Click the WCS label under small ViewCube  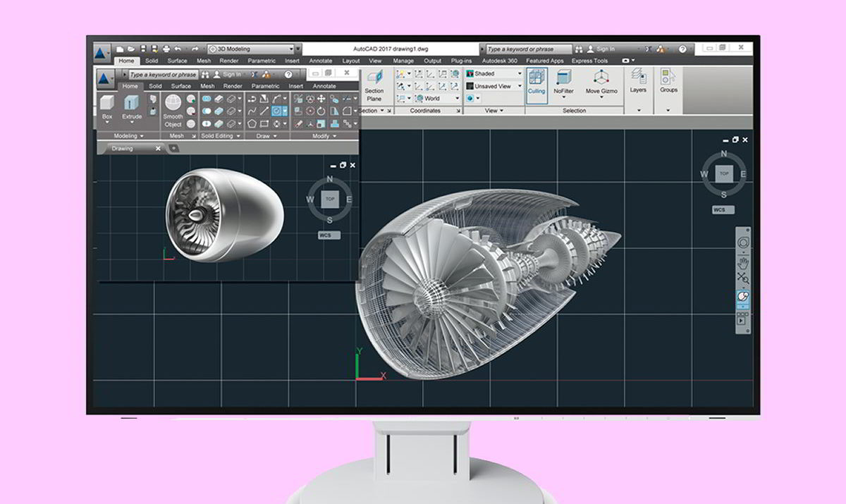coord(329,235)
